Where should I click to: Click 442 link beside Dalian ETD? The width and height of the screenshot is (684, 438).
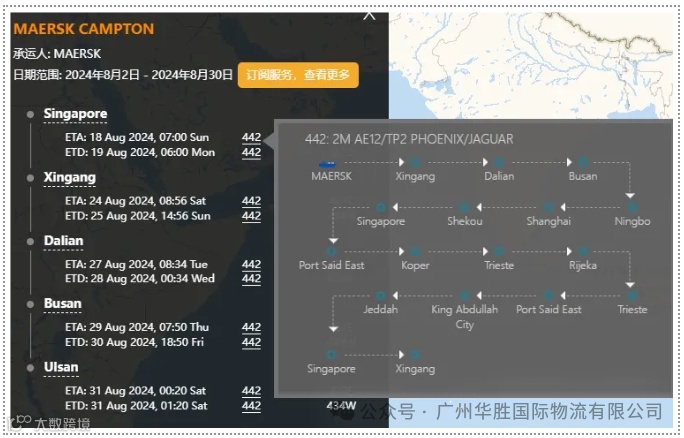[x=252, y=279]
